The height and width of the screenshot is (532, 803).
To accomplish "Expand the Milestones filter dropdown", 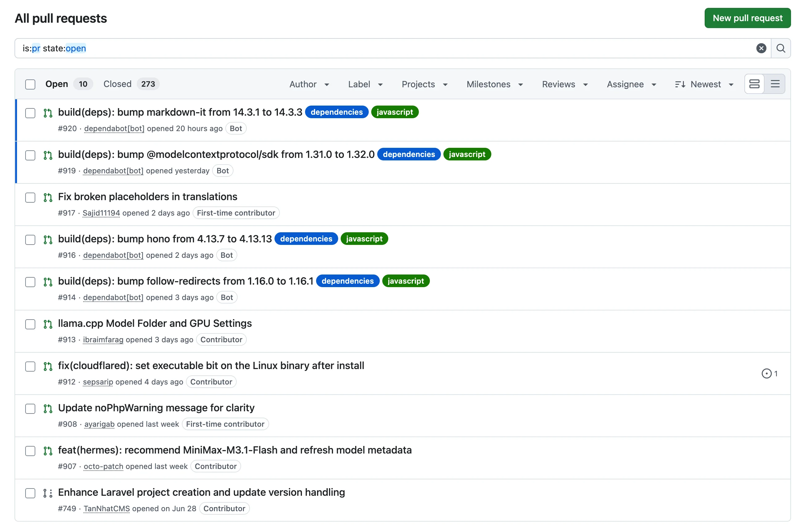I will 494,84.
